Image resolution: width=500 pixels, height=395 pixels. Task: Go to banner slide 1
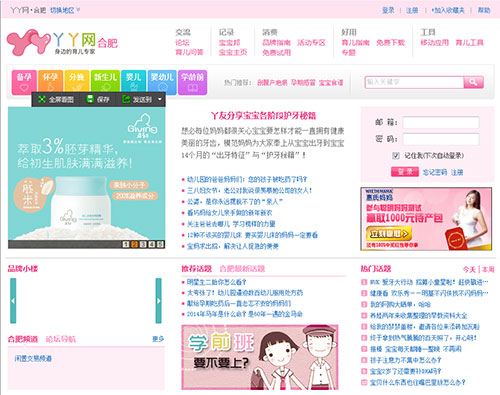pos(126,244)
